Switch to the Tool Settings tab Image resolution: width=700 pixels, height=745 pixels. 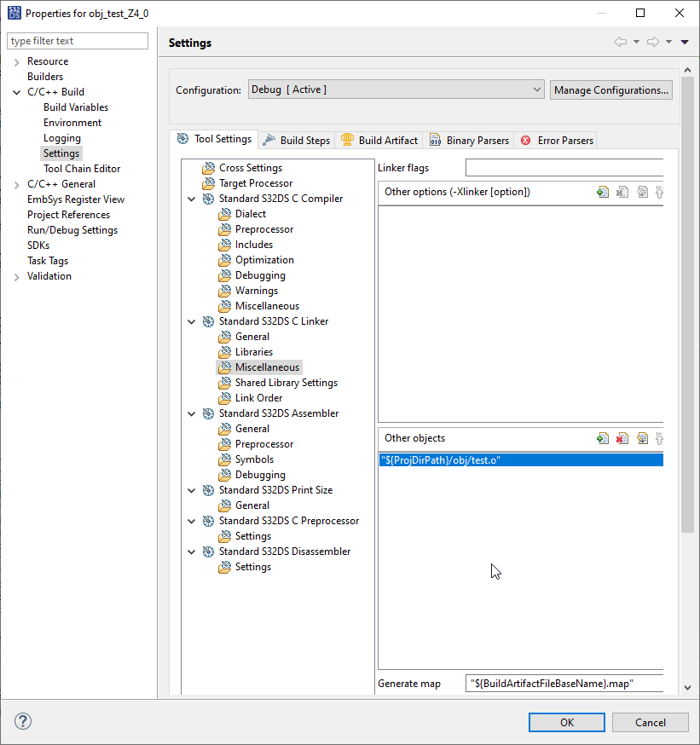214,139
